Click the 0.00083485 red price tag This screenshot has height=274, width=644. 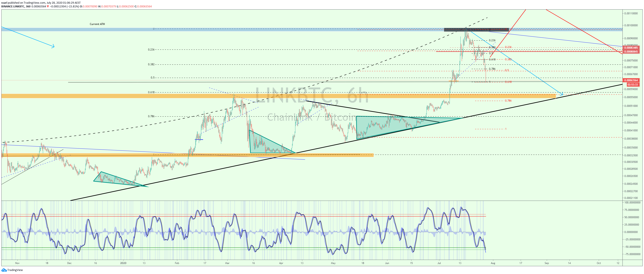pos(631,48)
